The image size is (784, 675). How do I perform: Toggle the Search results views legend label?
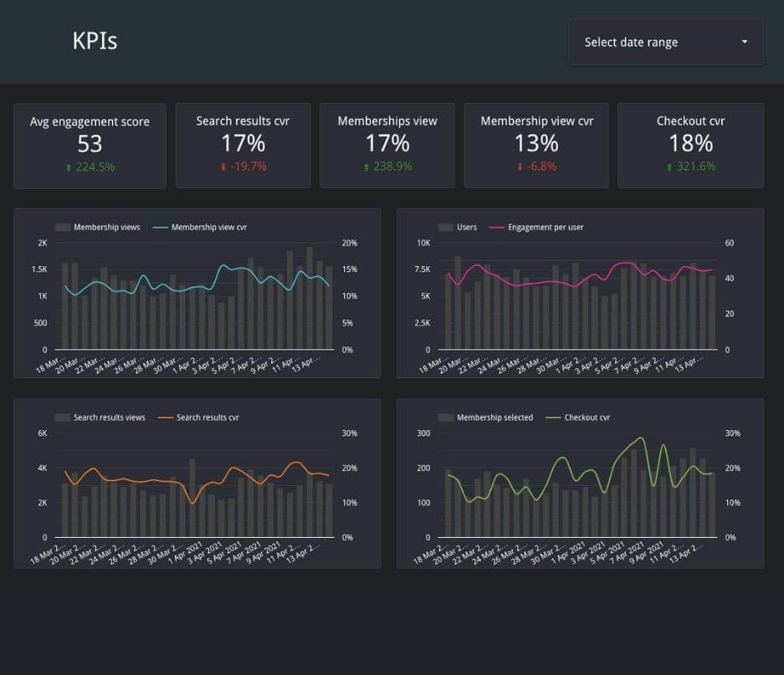110,417
